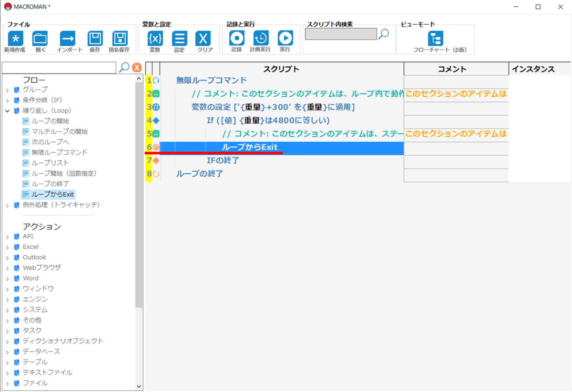Open the 変数 variables icon

tap(155, 39)
